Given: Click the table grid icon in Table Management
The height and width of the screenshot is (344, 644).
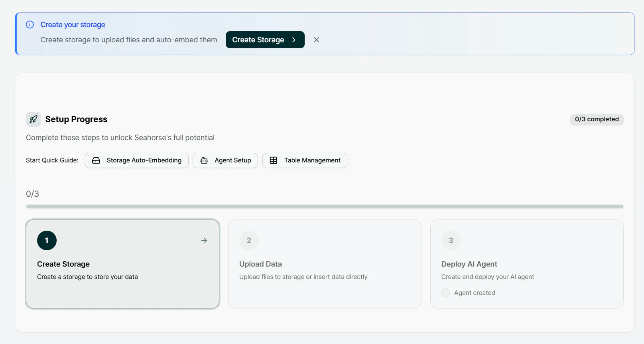Looking at the screenshot, I should click(274, 160).
